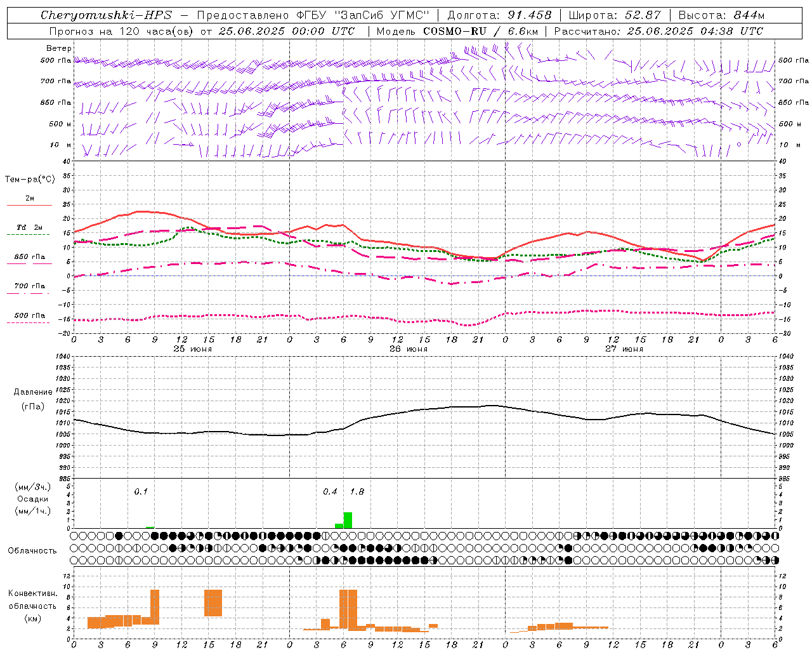Click the Облачность cloud cover label

(32, 551)
